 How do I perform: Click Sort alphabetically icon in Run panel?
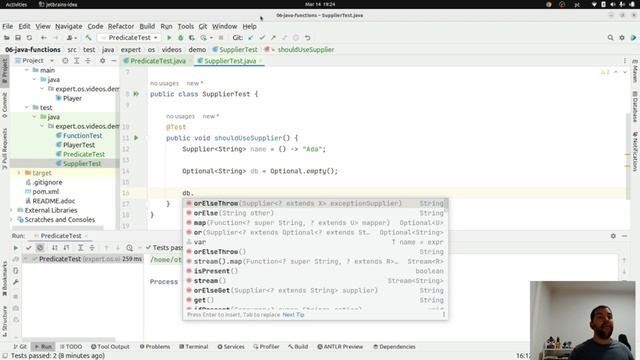54,248
